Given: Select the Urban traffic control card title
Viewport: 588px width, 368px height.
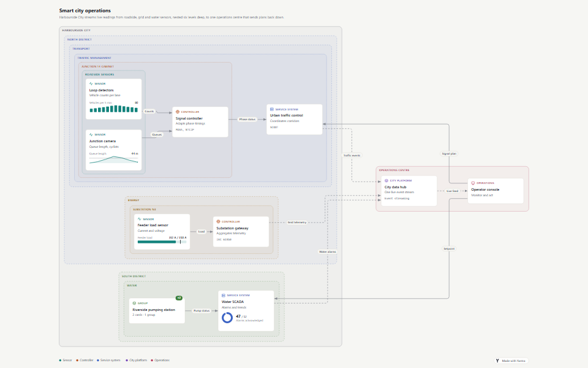Looking at the screenshot, I should pos(287,115).
